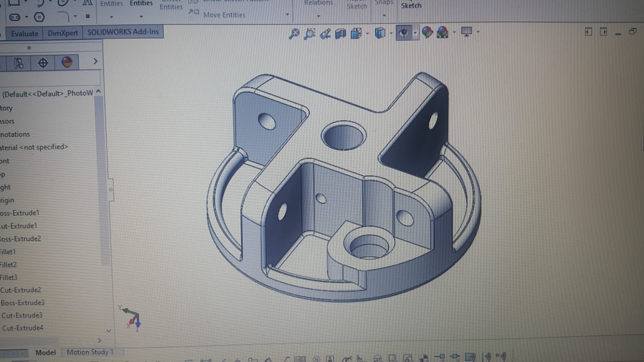Open Display Style dropdown arrow
Image resolution: width=644 pixels, height=362 pixels.
391,34
